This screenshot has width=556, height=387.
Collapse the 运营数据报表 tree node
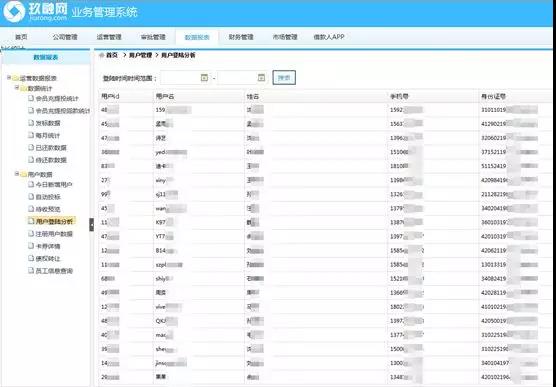9,77
